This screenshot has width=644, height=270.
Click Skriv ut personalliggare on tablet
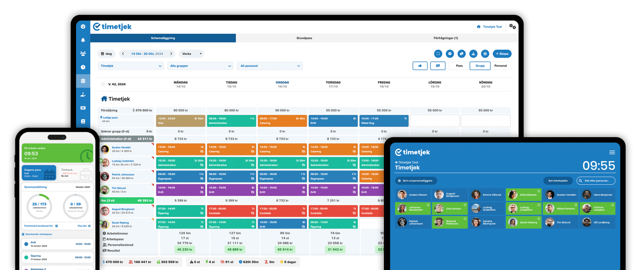(416, 181)
